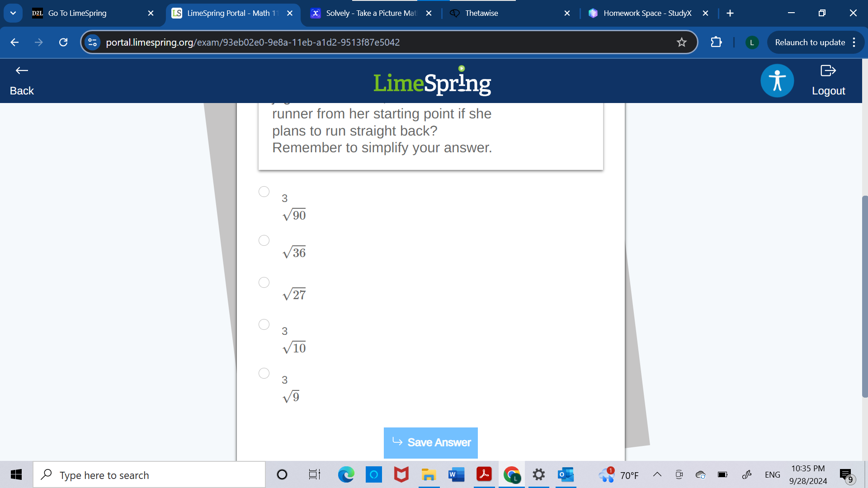Image resolution: width=868 pixels, height=488 pixels.
Task: Click browser extensions icon
Action: pyautogui.click(x=716, y=42)
